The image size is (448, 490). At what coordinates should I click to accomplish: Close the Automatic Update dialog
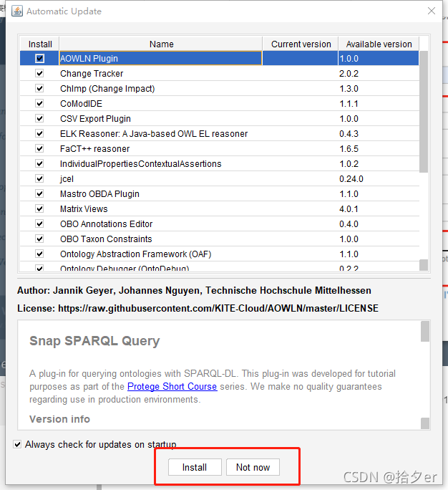click(432, 11)
